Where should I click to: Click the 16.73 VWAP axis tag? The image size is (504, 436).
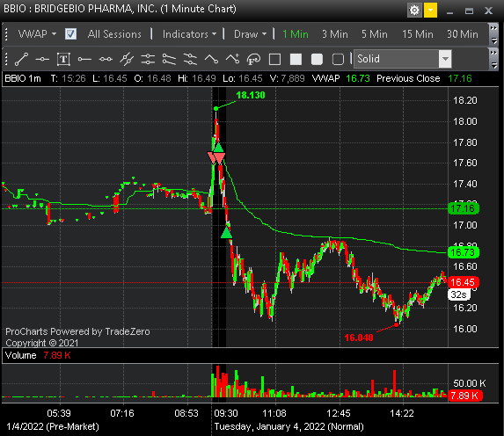463,252
